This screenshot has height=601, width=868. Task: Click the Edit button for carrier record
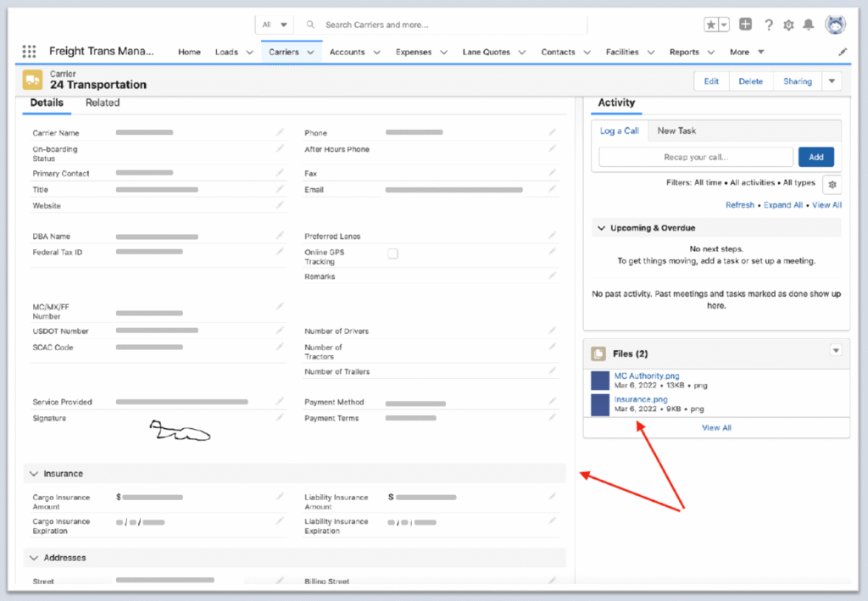(x=710, y=81)
